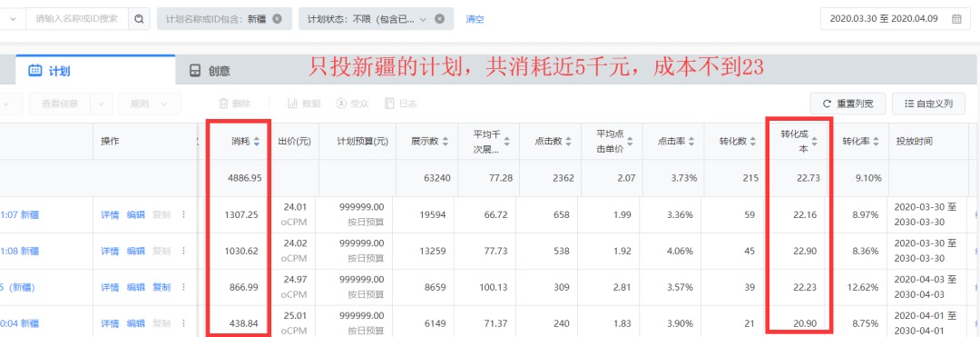Open the dropdown arrow beside 查看创意

tap(102, 104)
